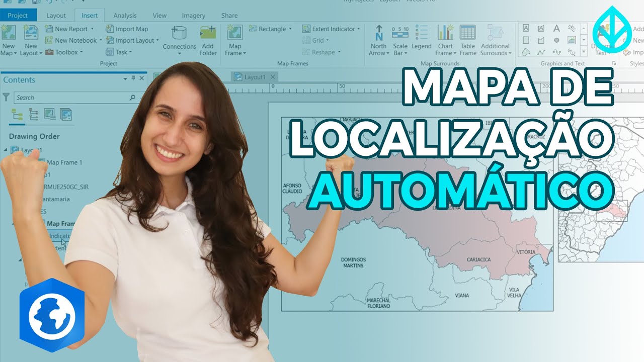Screen dimensions: 644x362
Task: Close the Layout1 view tab
Action: tap(273, 77)
